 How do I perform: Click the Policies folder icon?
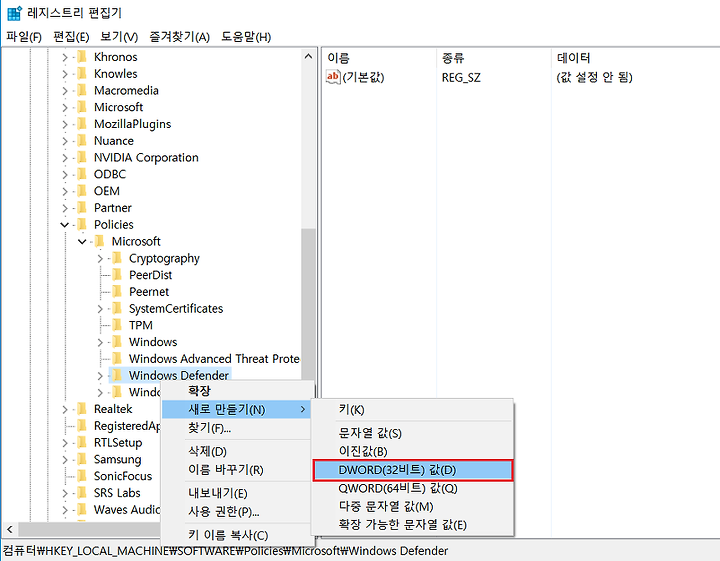(x=82, y=224)
